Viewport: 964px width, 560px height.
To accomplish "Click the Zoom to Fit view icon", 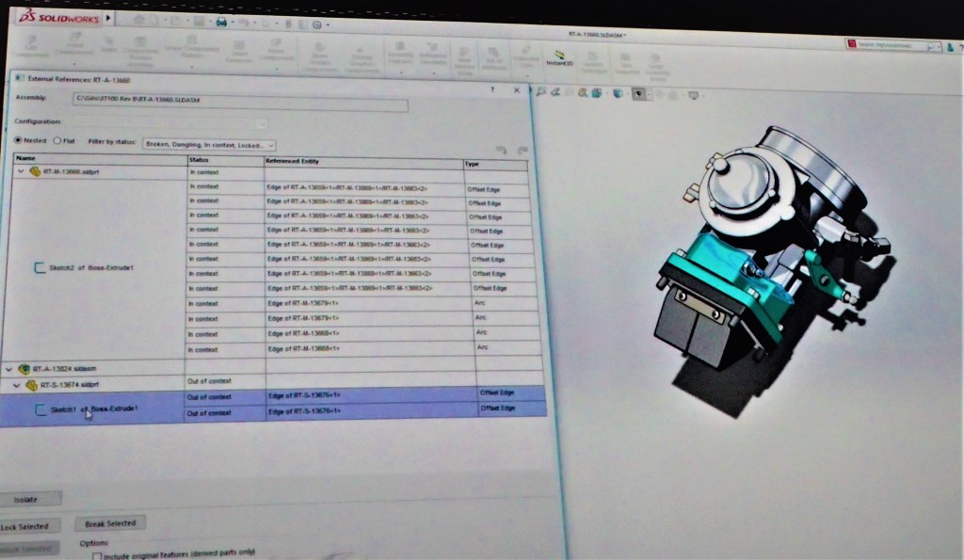I will pos(541,92).
